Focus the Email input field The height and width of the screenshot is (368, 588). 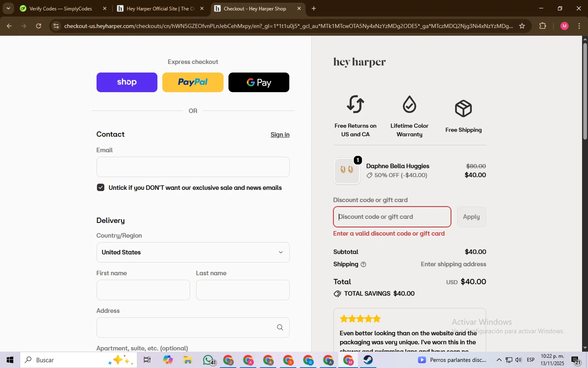coord(192,167)
